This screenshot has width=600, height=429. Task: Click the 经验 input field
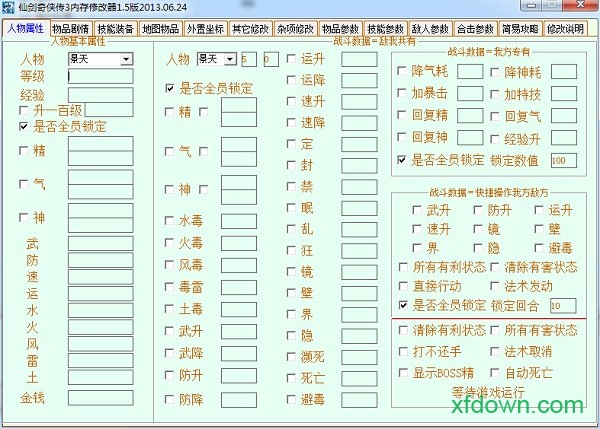pyautogui.click(x=101, y=95)
